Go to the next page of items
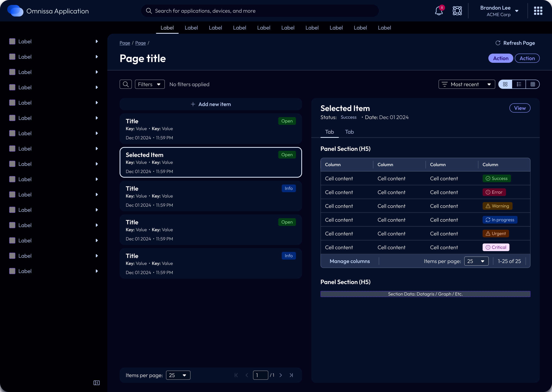Screen dimensions: 552x392 (281, 375)
